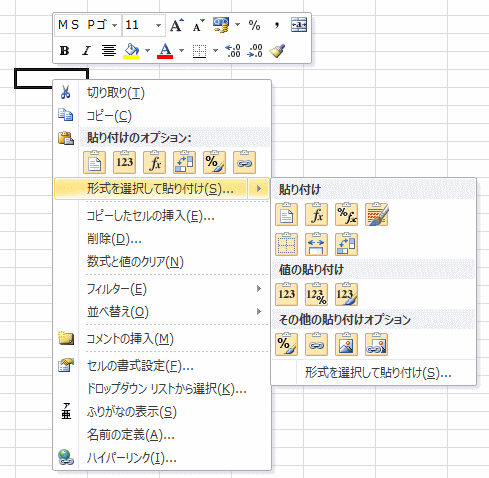
Task: Apply cell borders from mini toolbar
Action: [199, 51]
